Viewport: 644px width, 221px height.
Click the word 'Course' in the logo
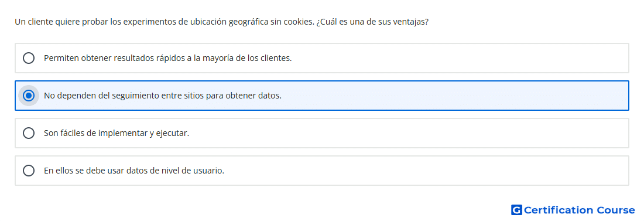coord(616,210)
